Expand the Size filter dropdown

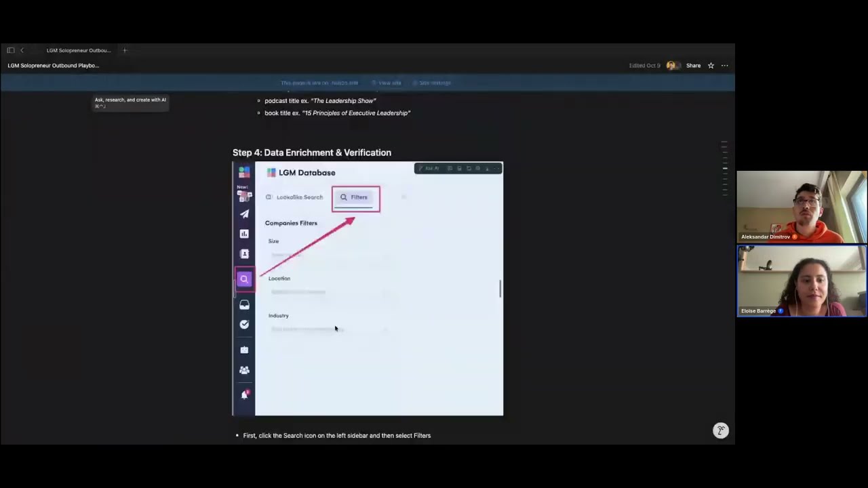(x=329, y=256)
